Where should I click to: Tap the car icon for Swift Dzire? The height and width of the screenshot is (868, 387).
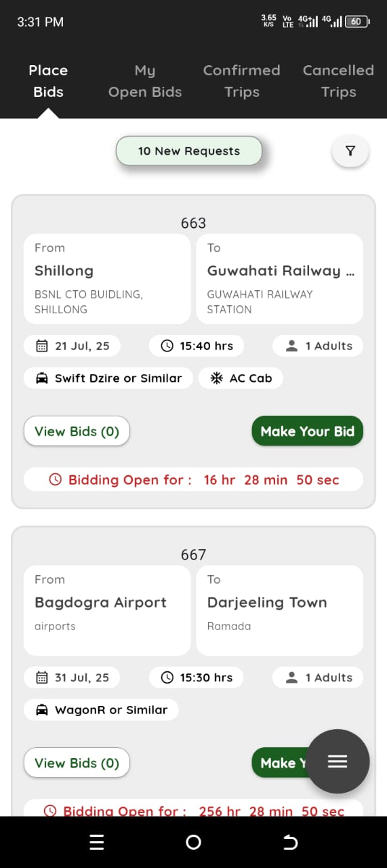coord(42,378)
